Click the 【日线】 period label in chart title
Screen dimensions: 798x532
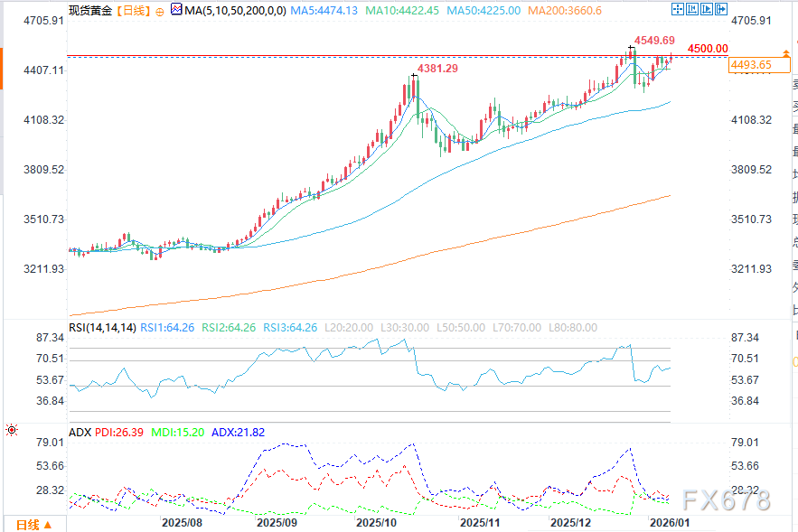(134, 11)
